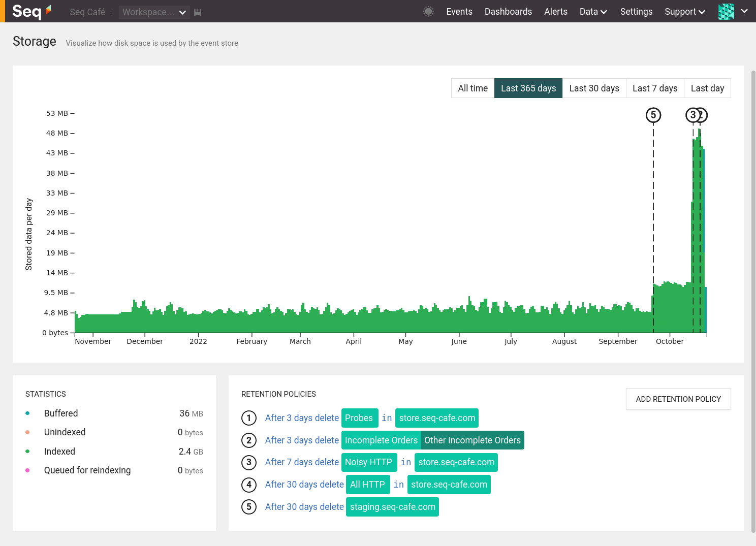
Task: Select the All time range
Action: click(x=472, y=88)
